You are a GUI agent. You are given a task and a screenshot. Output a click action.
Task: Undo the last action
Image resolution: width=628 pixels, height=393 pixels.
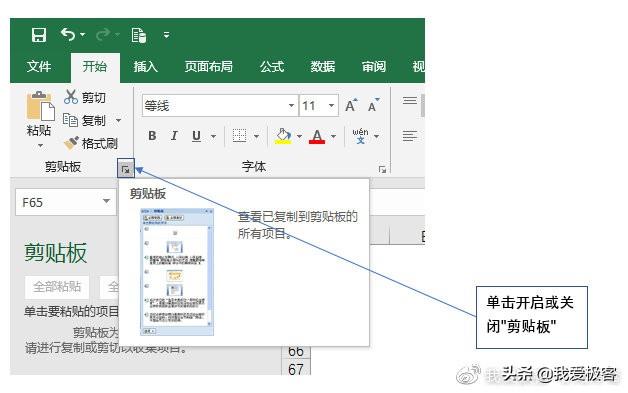point(68,34)
